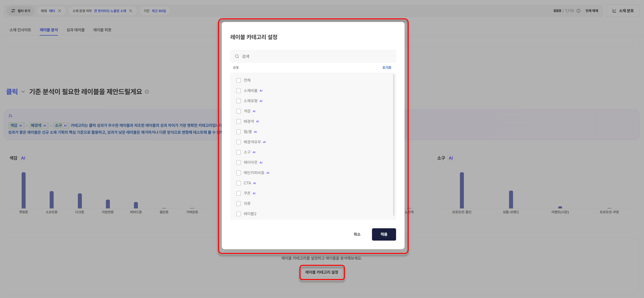
Task: Open the 레이블 피봇 tab
Action: coord(102,30)
